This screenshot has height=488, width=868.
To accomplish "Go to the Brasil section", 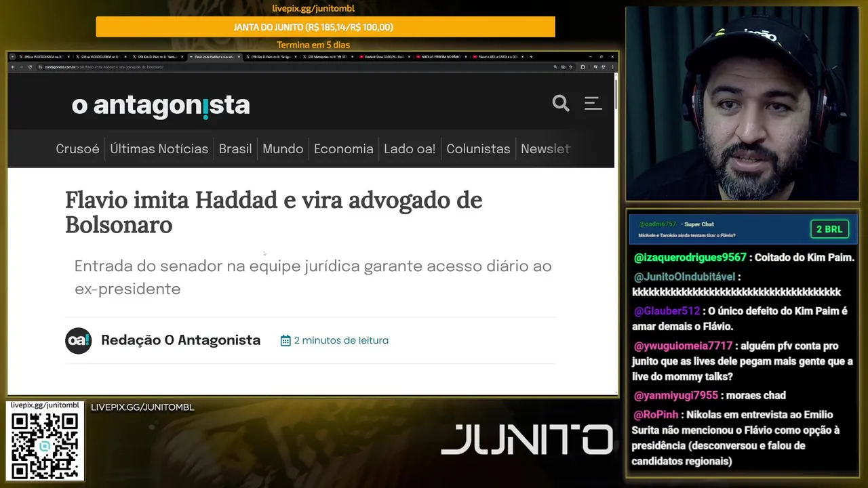I will coord(235,149).
